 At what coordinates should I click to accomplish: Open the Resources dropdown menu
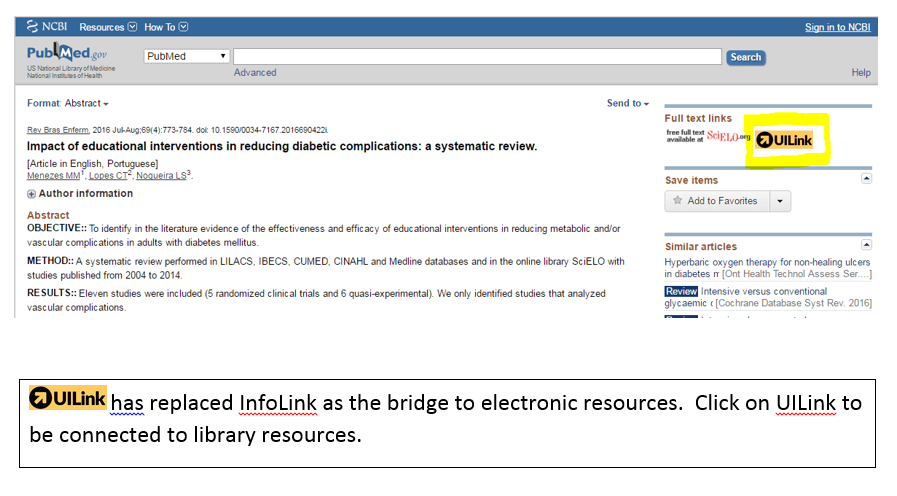108,27
